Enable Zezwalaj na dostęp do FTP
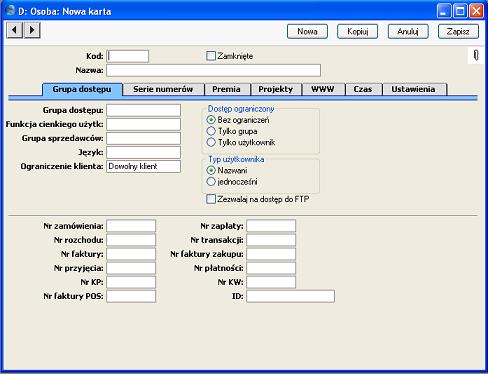488x374 pixels. coord(211,199)
